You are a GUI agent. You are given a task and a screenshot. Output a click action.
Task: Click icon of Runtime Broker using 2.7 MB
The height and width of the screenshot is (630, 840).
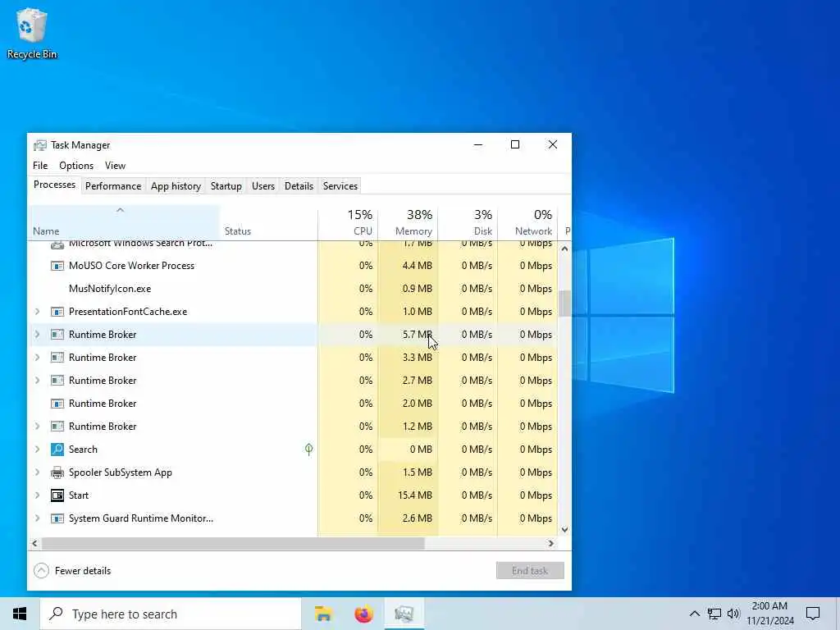[x=57, y=381]
